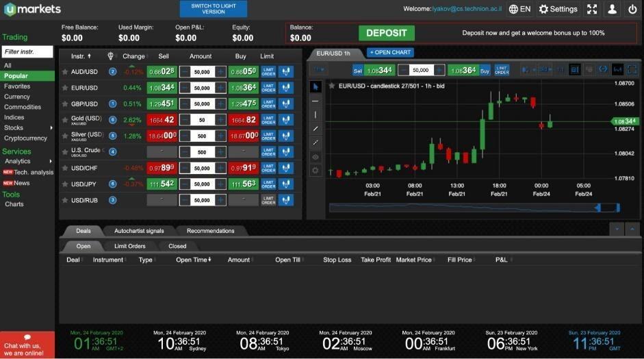Open the Closed deals sub-tab

[x=177, y=246]
